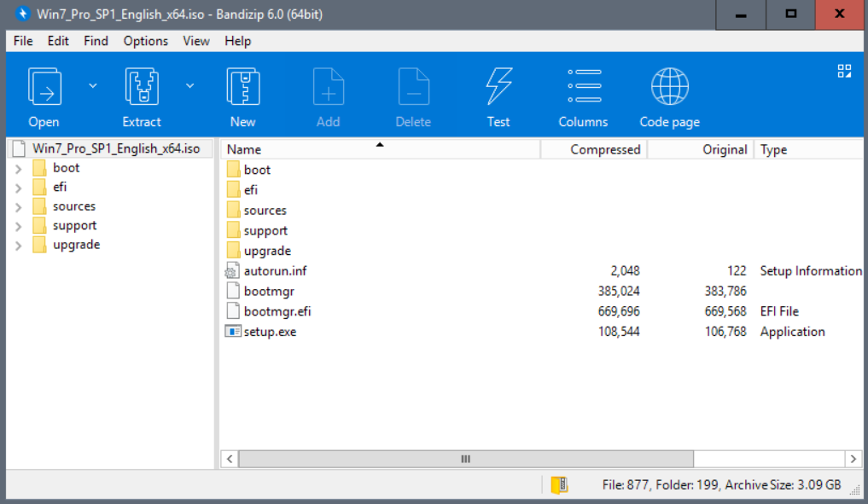Click the New archive toolbar icon
The height and width of the screenshot is (504, 868).
tap(243, 86)
